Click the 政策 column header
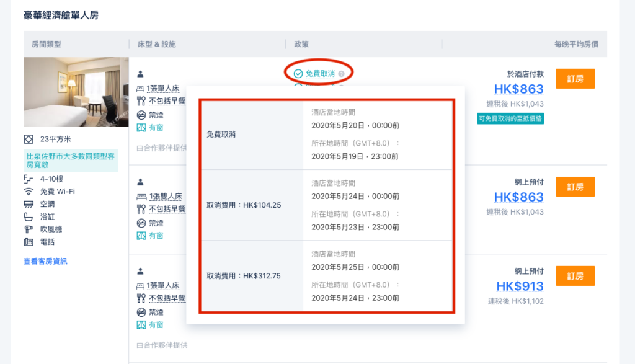Screen dimensions: 635x364 301,44
